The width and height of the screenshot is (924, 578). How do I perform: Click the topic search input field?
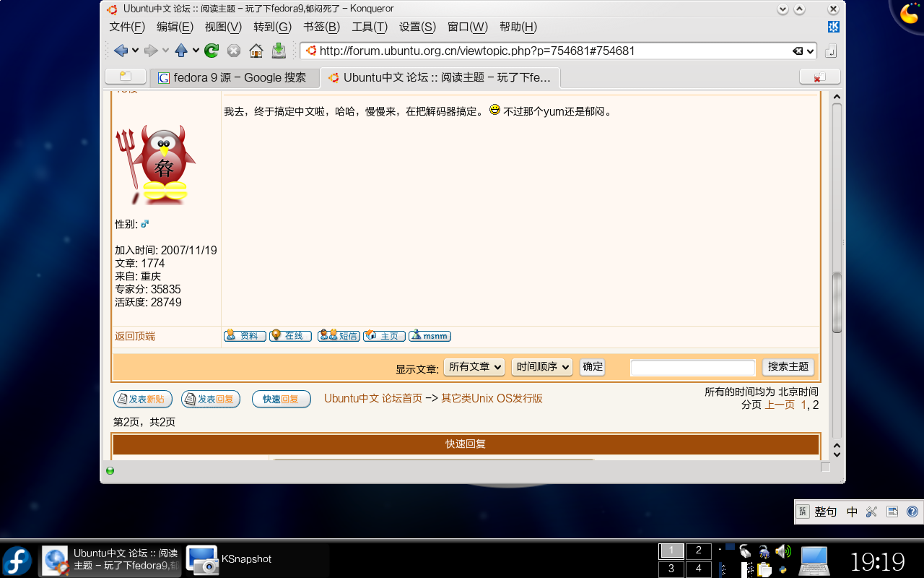point(693,367)
